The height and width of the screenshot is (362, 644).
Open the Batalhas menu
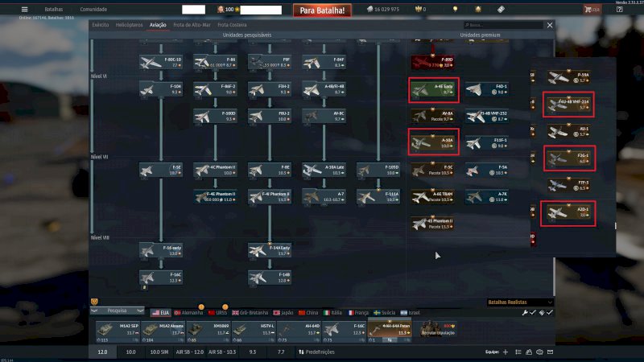click(x=54, y=9)
